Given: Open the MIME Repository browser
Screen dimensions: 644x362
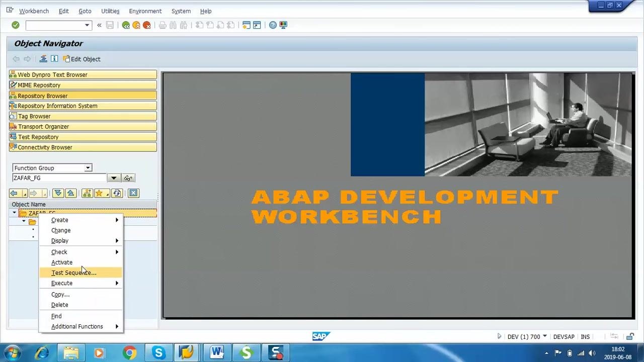Looking at the screenshot, I should click(83, 85).
